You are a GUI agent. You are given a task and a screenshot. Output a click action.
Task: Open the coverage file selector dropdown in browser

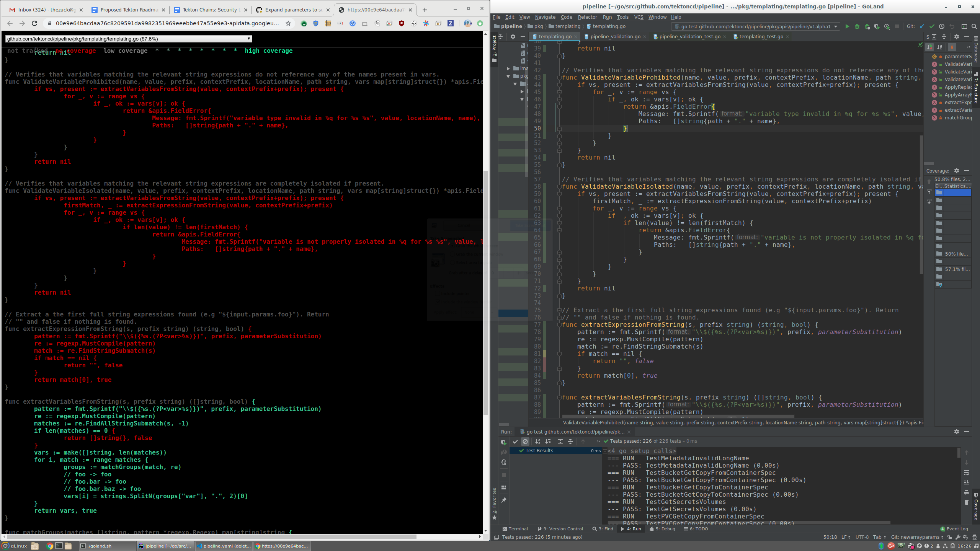point(129,39)
